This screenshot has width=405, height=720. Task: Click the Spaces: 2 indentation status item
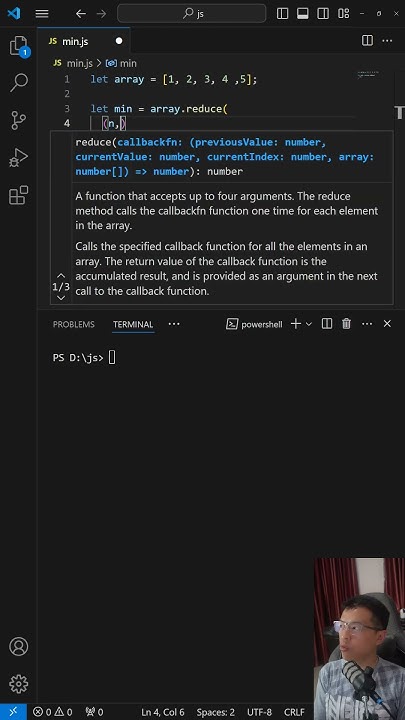(x=215, y=712)
